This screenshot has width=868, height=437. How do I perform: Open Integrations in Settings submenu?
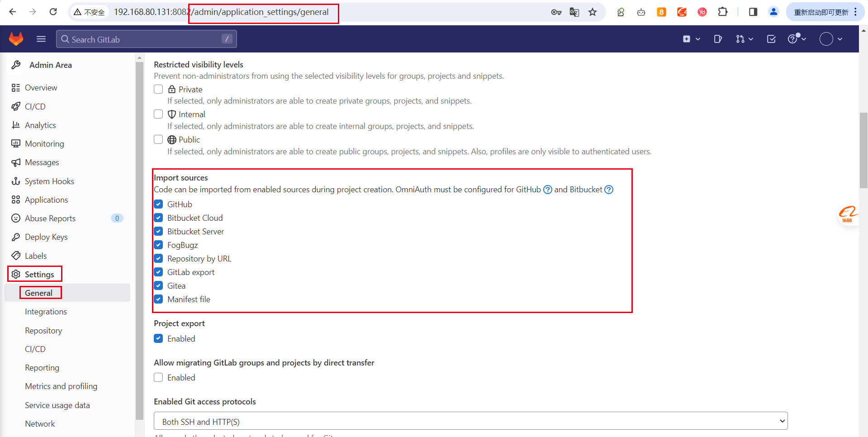[x=46, y=312]
